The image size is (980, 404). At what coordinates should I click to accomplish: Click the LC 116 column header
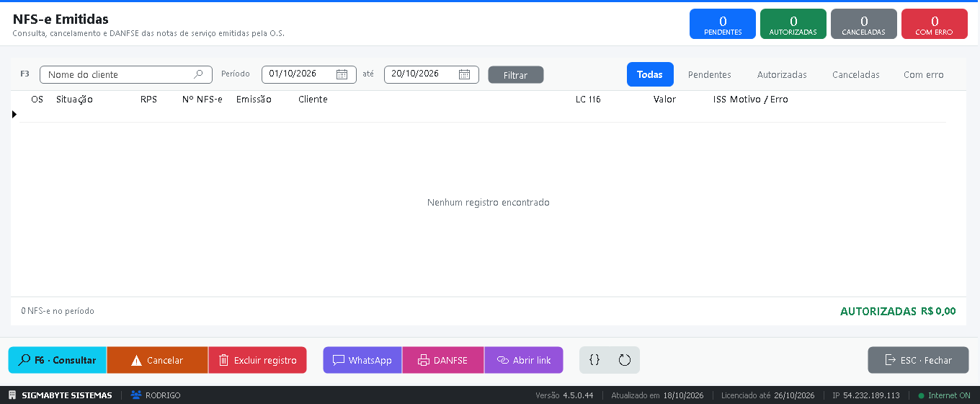[x=588, y=100]
